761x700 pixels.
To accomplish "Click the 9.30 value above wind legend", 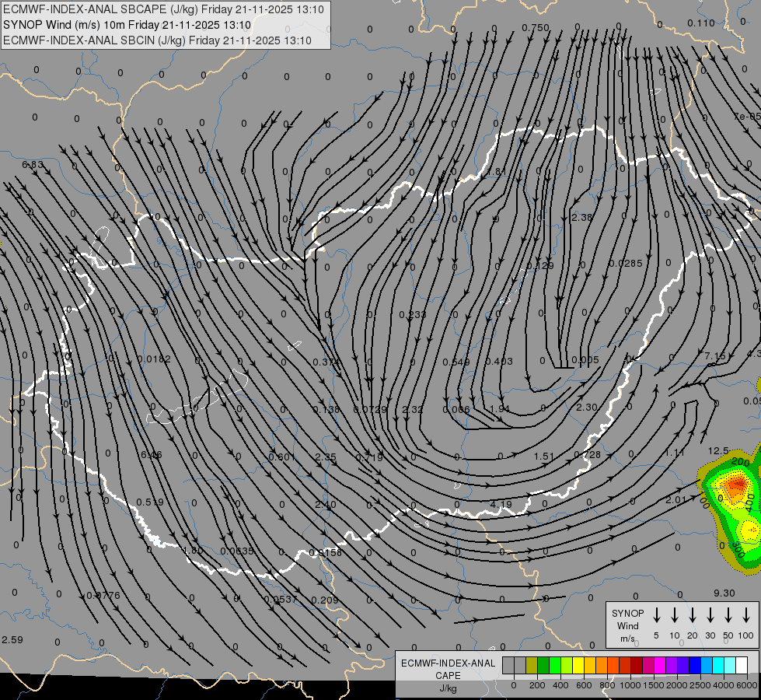I will pyautogui.click(x=723, y=593).
